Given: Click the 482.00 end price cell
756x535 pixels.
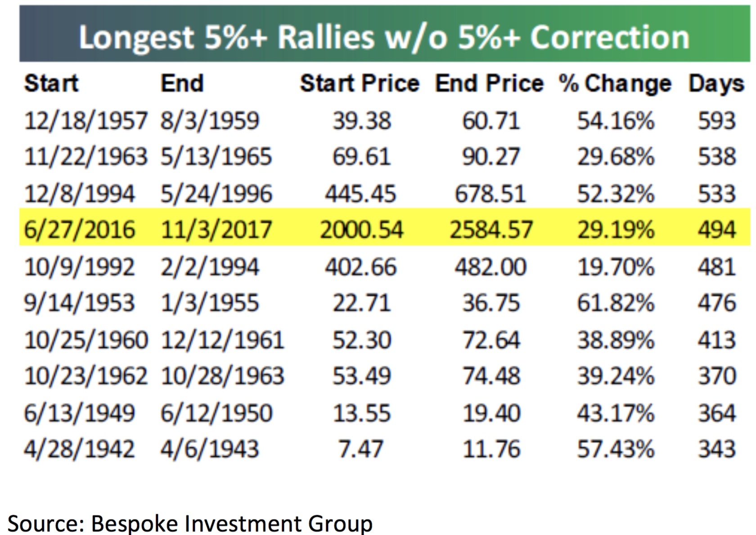Looking at the screenshot, I should click(490, 267).
